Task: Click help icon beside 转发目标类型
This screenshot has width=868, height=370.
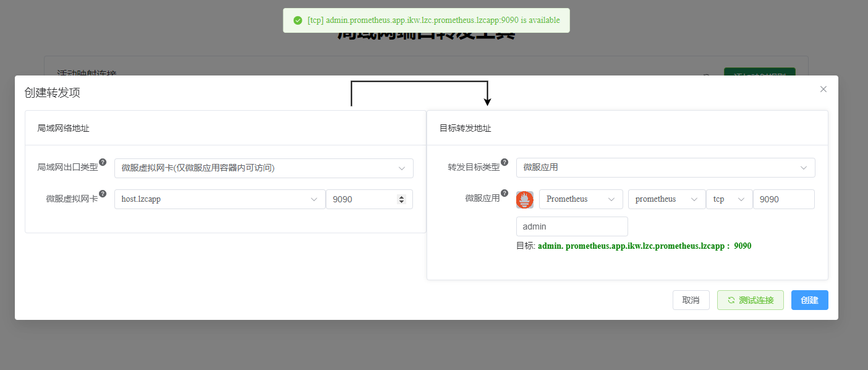Action: [504, 162]
